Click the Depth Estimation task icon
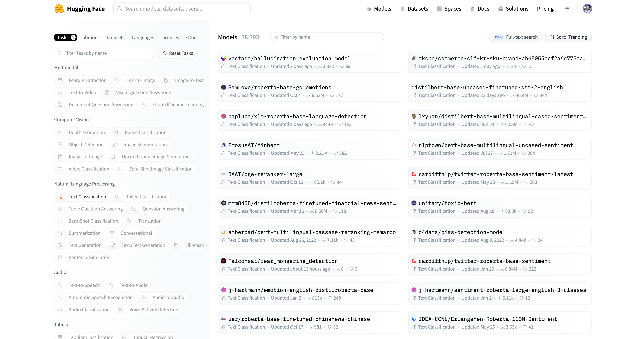The image size is (644, 339). click(60, 133)
